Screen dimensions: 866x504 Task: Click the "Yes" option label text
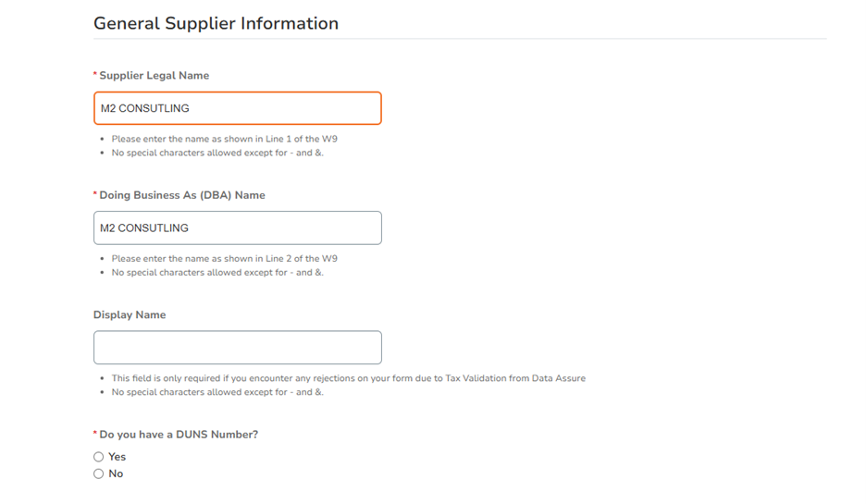pyautogui.click(x=118, y=457)
